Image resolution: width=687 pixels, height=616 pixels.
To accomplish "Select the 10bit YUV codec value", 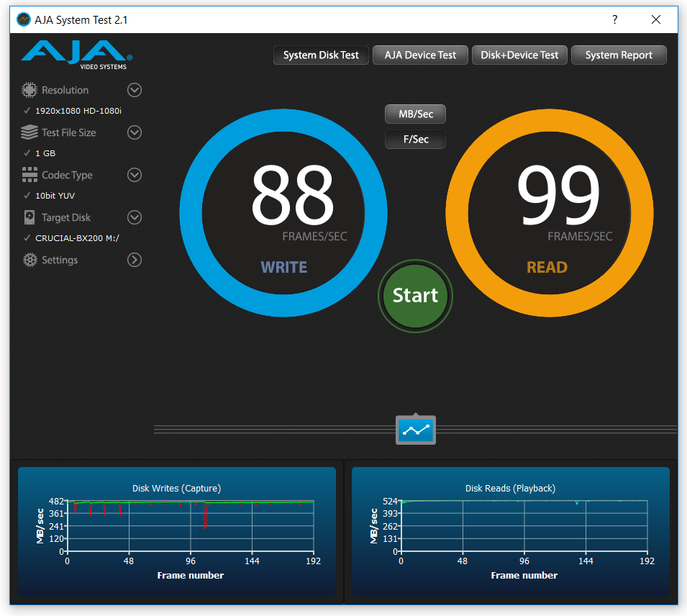I will point(55,196).
